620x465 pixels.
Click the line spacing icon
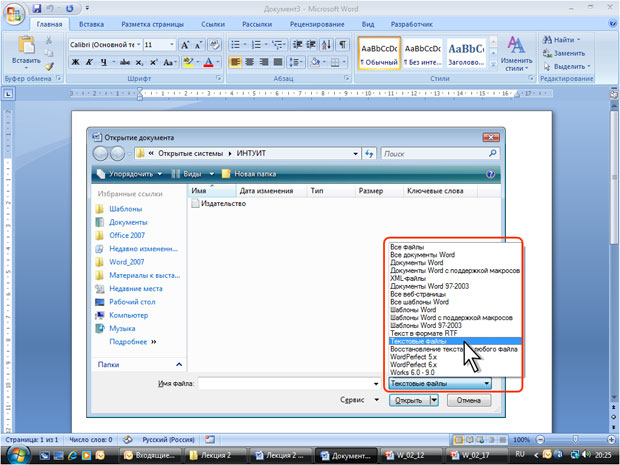[x=293, y=62]
